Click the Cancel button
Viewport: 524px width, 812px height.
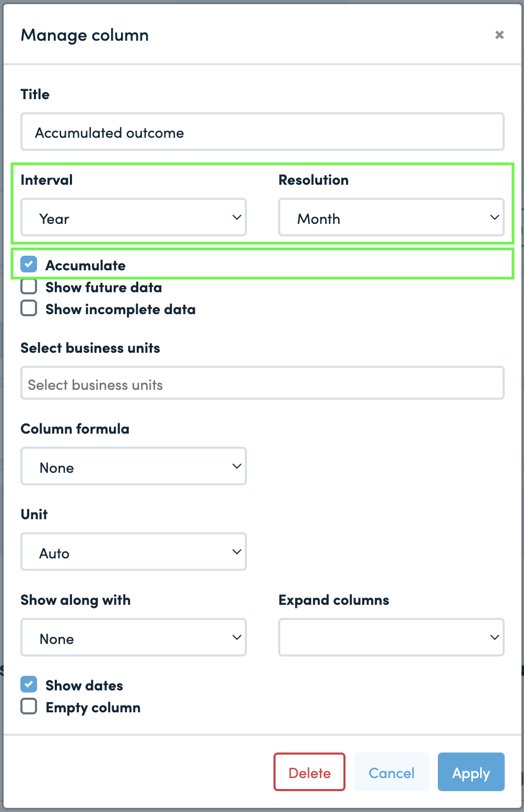point(391,772)
